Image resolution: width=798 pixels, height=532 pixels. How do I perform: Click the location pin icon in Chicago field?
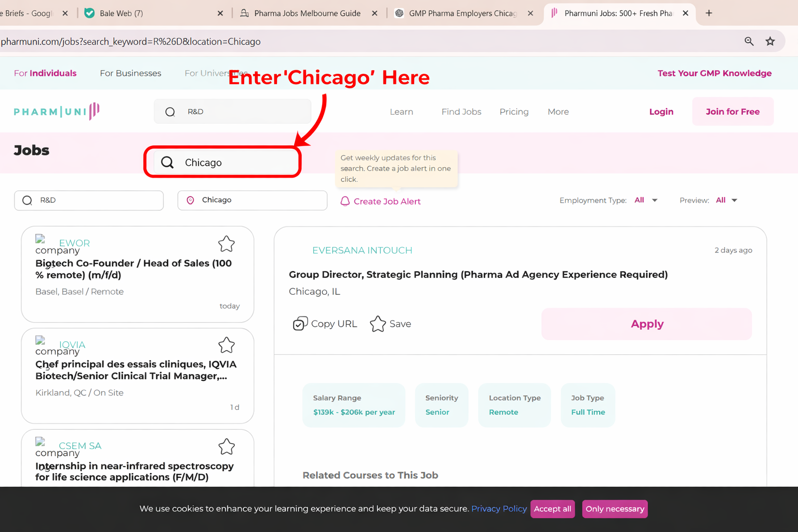[191, 201]
